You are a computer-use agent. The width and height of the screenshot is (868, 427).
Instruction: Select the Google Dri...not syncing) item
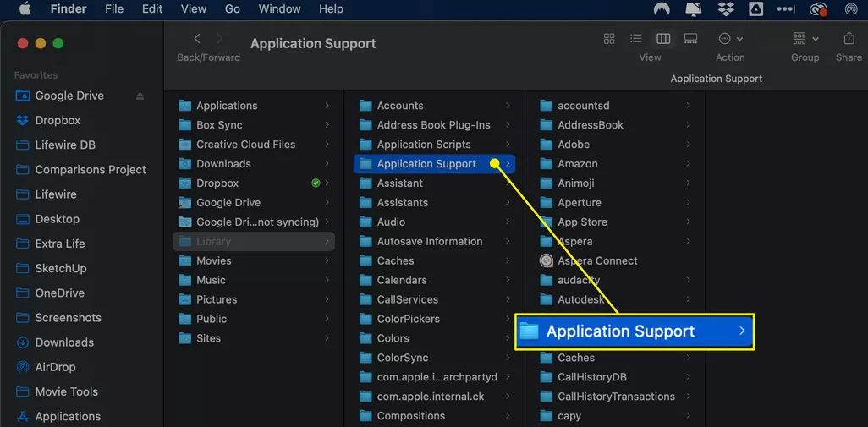tap(254, 222)
